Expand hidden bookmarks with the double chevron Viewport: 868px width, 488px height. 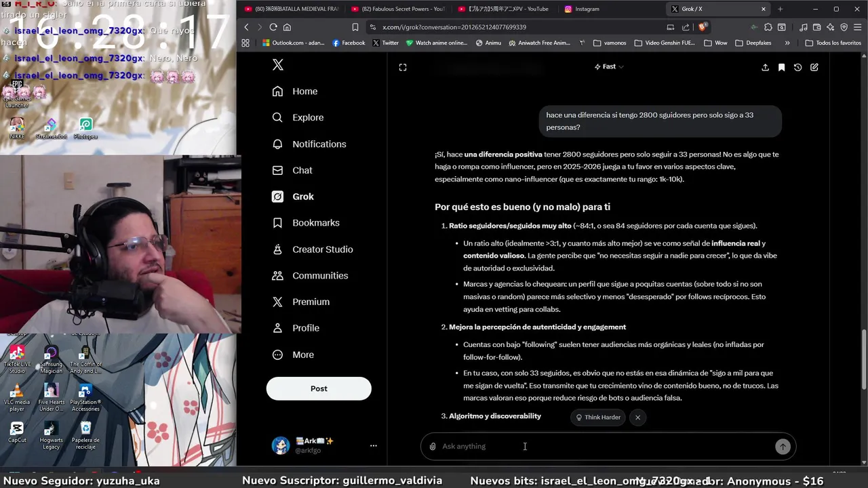(787, 43)
